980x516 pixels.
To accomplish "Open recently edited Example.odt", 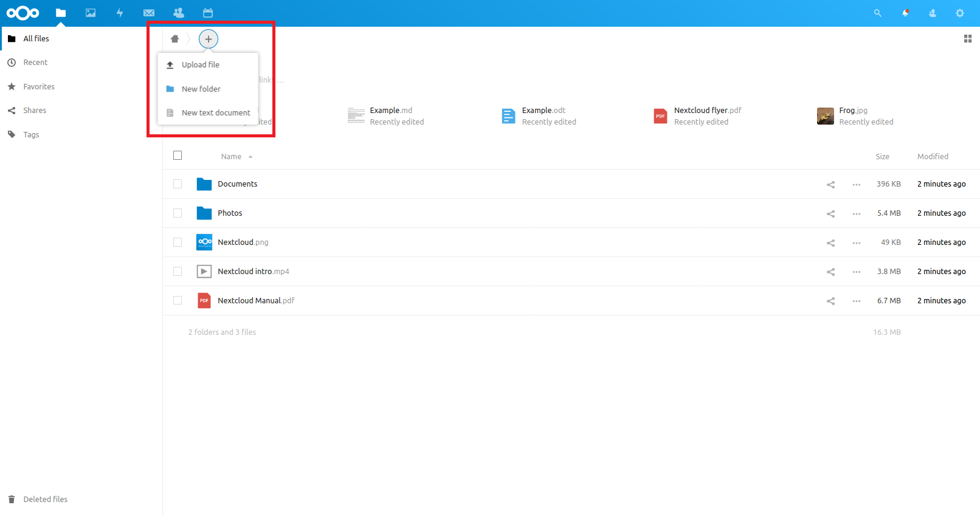I will (x=538, y=115).
